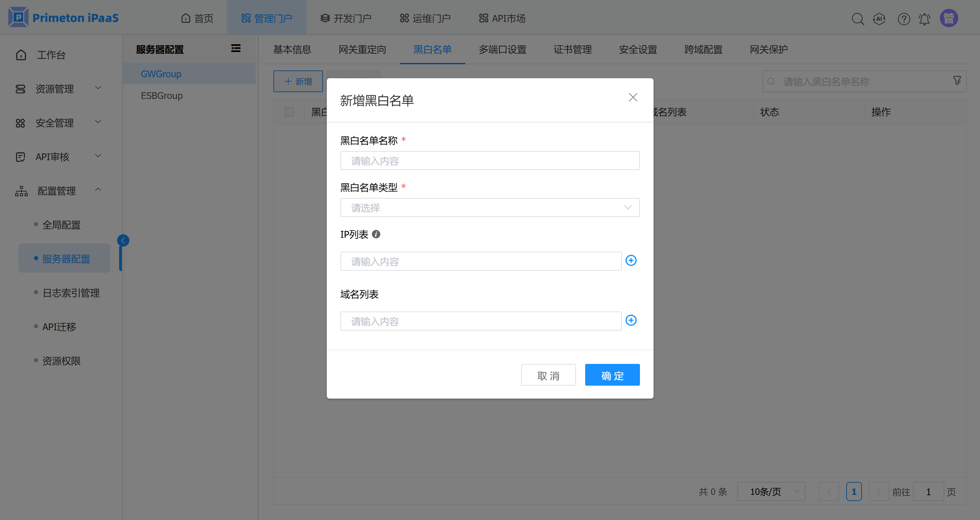Viewport: 980px width, 520px height.
Task: Open the 开发门户 top navigation item
Action: [346, 18]
